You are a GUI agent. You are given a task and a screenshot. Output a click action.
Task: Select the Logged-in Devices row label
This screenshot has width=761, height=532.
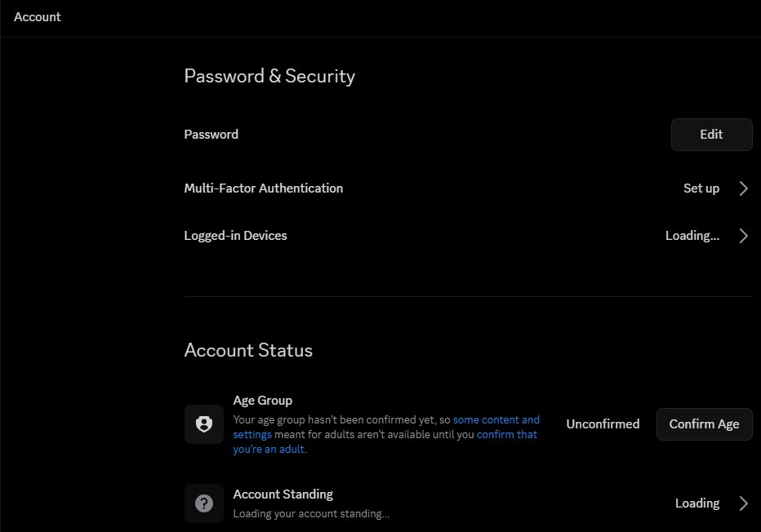(235, 236)
